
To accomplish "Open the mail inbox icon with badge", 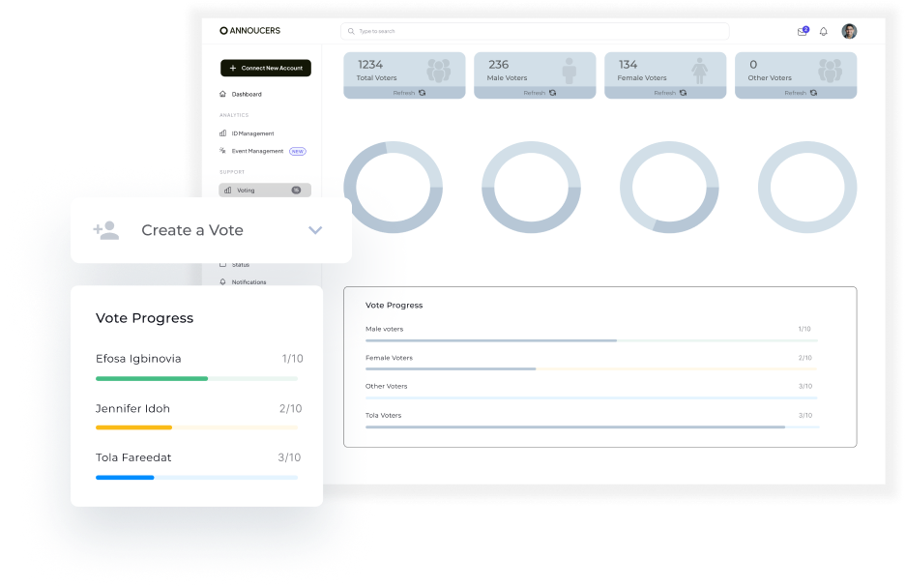I will 802,31.
